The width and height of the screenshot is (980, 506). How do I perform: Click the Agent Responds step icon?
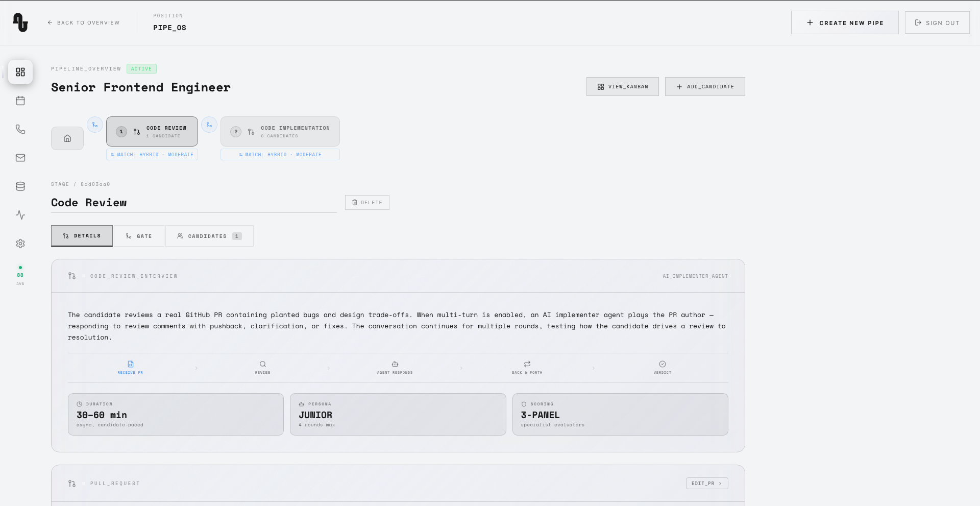coord(395,364)
